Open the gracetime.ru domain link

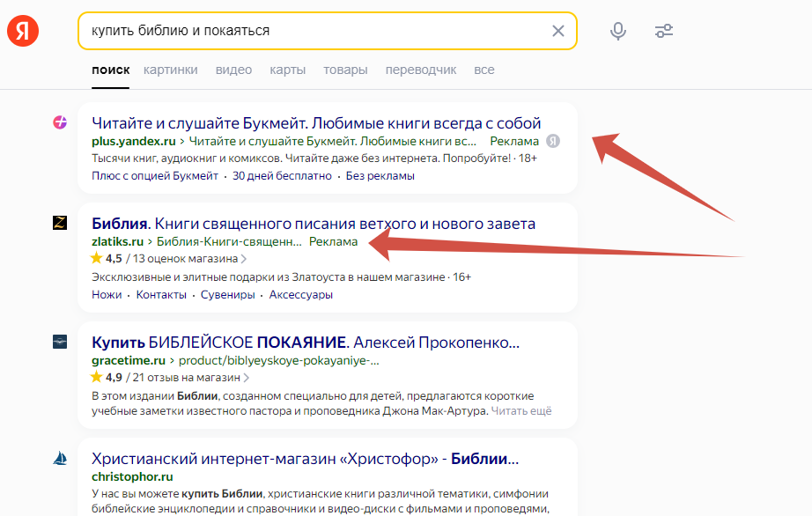(129, 361)
